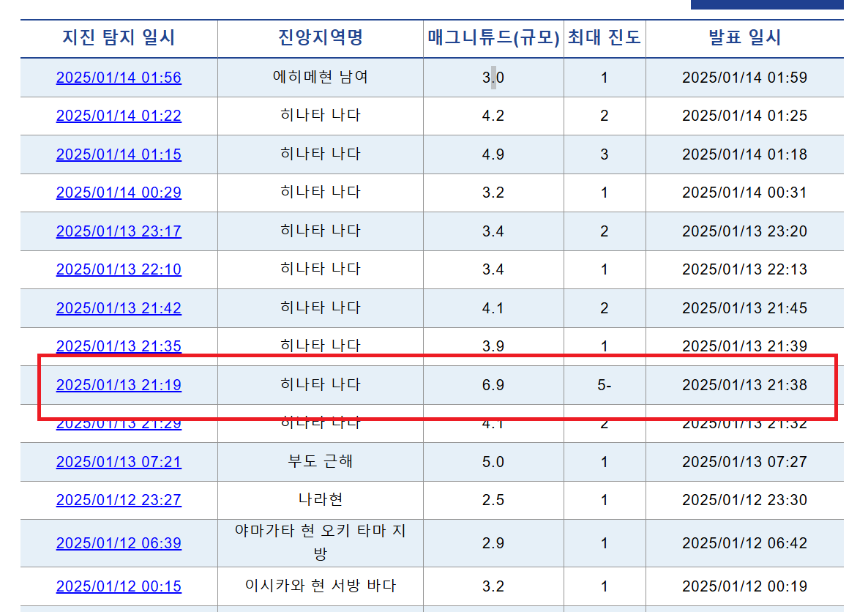Select the 에히메현 남여 epicenter cell
868x612 pixels.
[321, 77]
